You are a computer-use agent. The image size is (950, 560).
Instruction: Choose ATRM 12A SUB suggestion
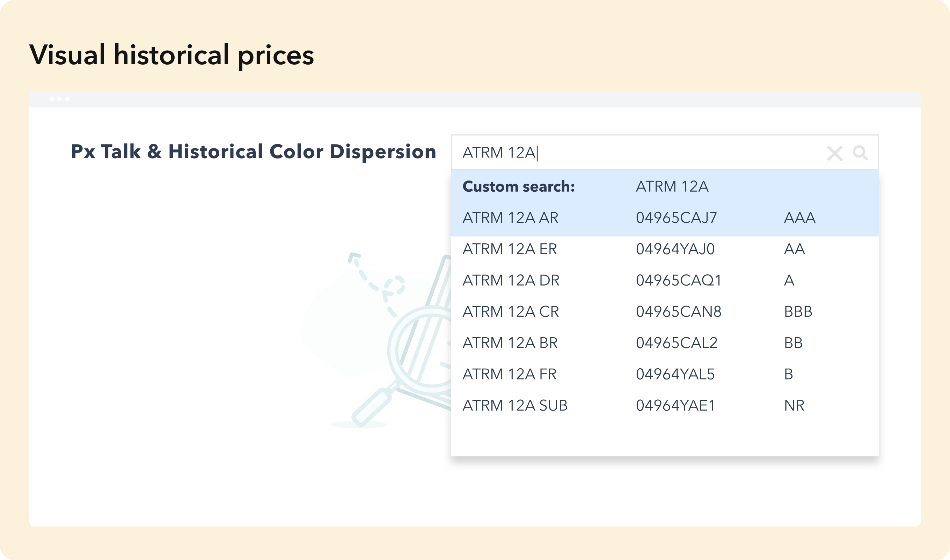[515, 406]
